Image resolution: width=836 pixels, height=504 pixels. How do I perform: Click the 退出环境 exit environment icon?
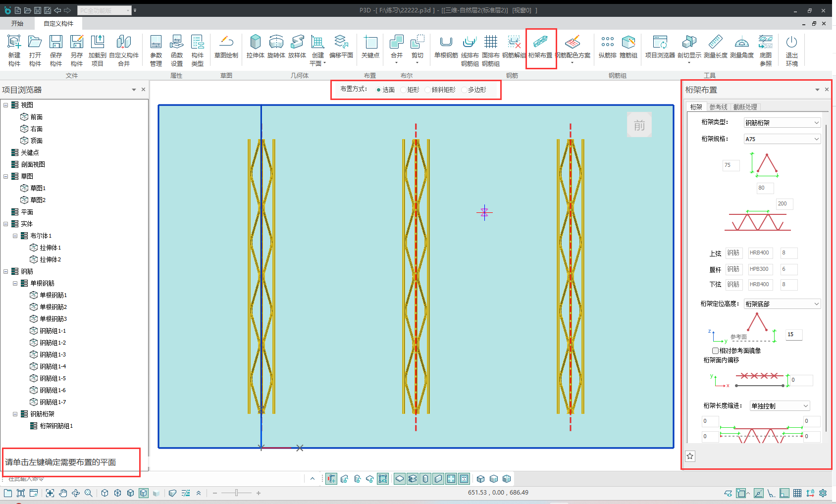(791, 50)
